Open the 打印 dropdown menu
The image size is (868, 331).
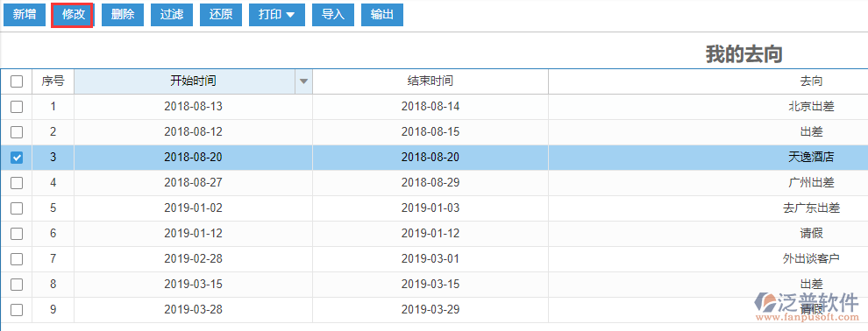tap(277, 15)
